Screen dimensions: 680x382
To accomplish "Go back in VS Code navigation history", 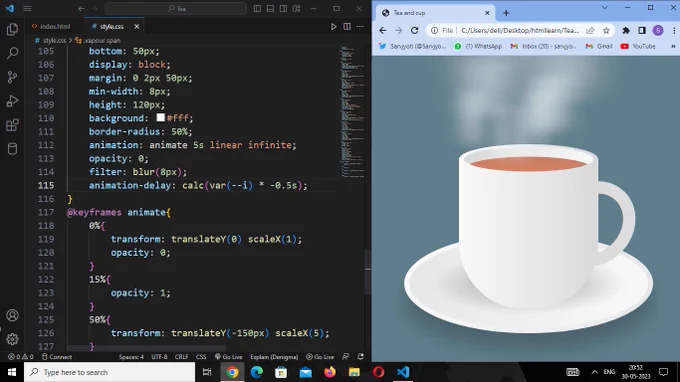I will pyautogui.click(x=82, y=8).
